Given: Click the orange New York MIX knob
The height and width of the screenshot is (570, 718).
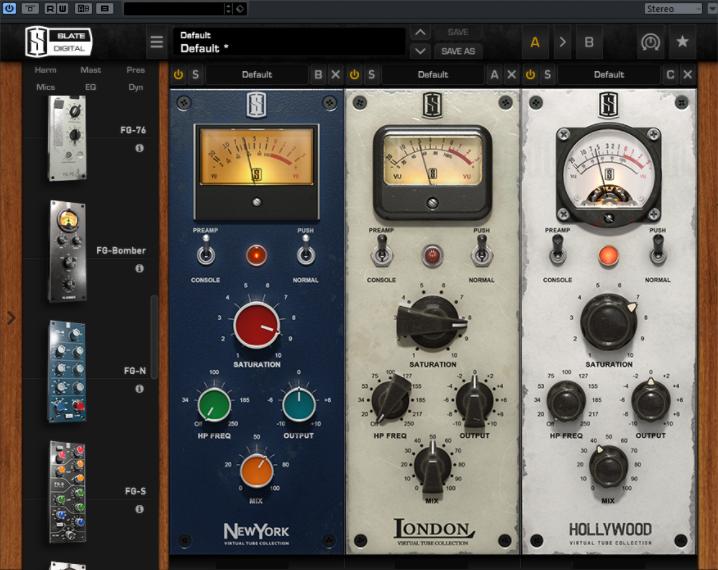Looking at the screenshot, I should (x=257, y=471).
